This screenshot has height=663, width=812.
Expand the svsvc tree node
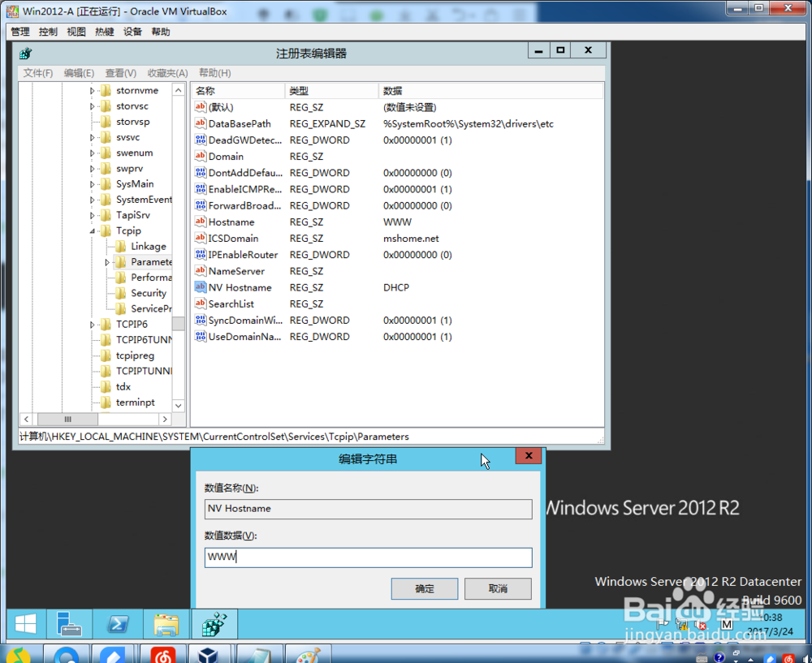click(x=93, y=137)
